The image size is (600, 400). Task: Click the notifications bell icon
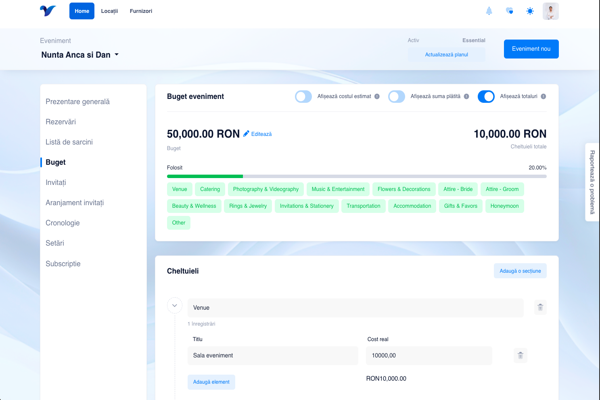[489, 11]
